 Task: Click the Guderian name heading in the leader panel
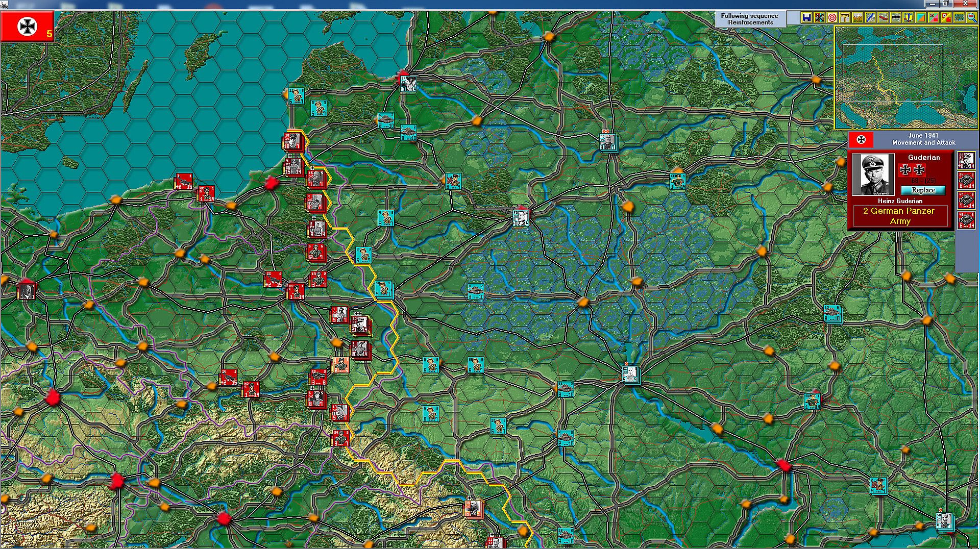coord(924,158)
